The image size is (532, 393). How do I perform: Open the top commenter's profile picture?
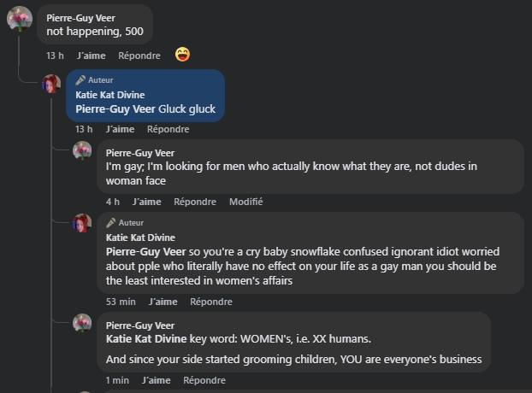[x=20, y=18]
